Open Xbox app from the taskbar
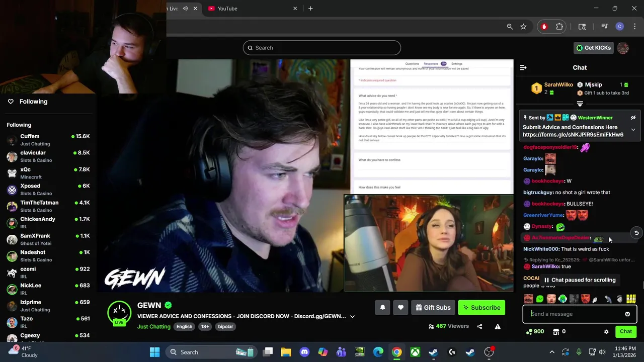The width and height of the screenshot is (644, 362). [415, 352]
